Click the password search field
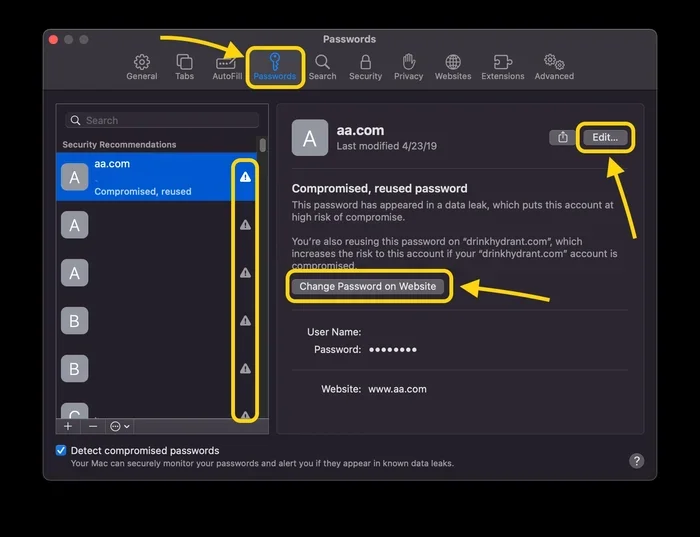700x537 pixels. 162,120
